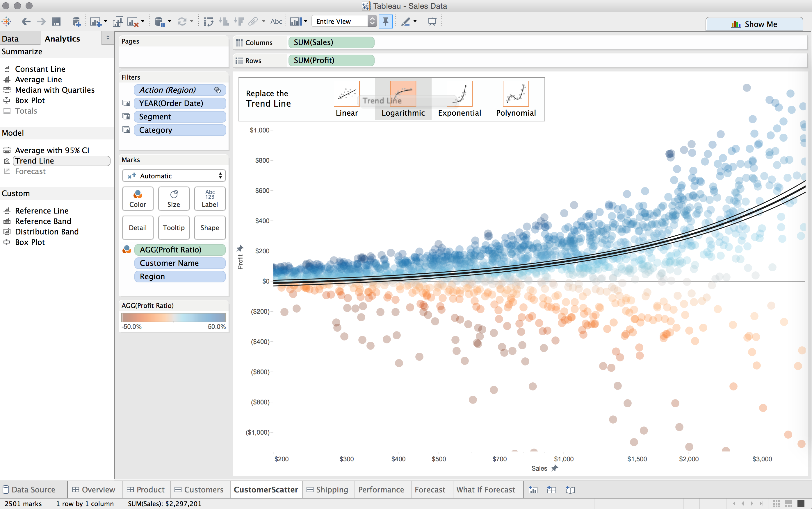This screenshot has width=812, height=509.
Task: Toggle the Constant Line analytics item
Action: tap(40, 68)
